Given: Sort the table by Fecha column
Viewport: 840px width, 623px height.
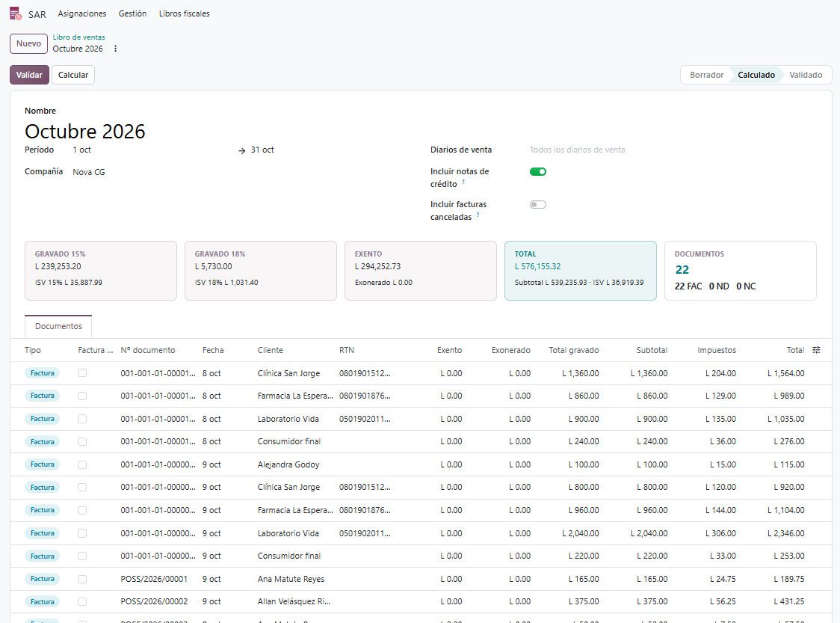Looking at the screenshot, I should pos(213,350).
